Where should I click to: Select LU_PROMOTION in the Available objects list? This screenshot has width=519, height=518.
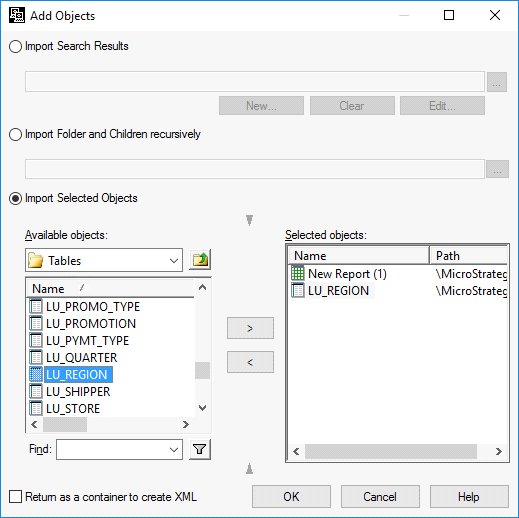click(91, 324)
